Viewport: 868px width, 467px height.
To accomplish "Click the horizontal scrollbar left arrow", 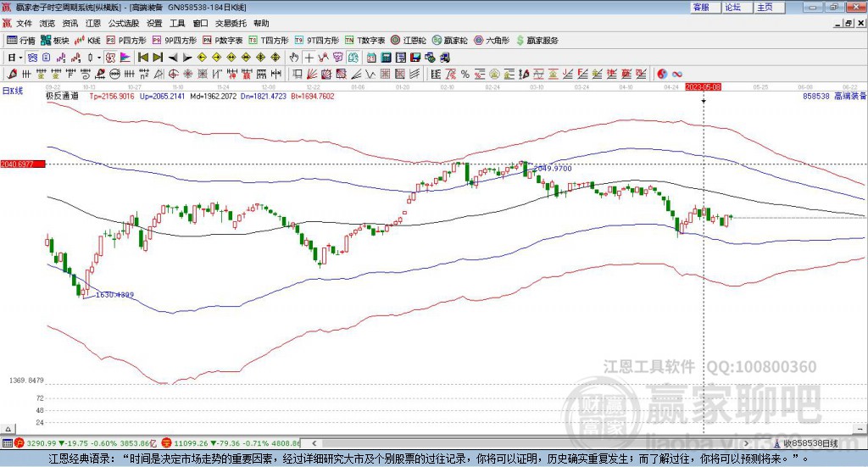I will click(x=314, y=443).
